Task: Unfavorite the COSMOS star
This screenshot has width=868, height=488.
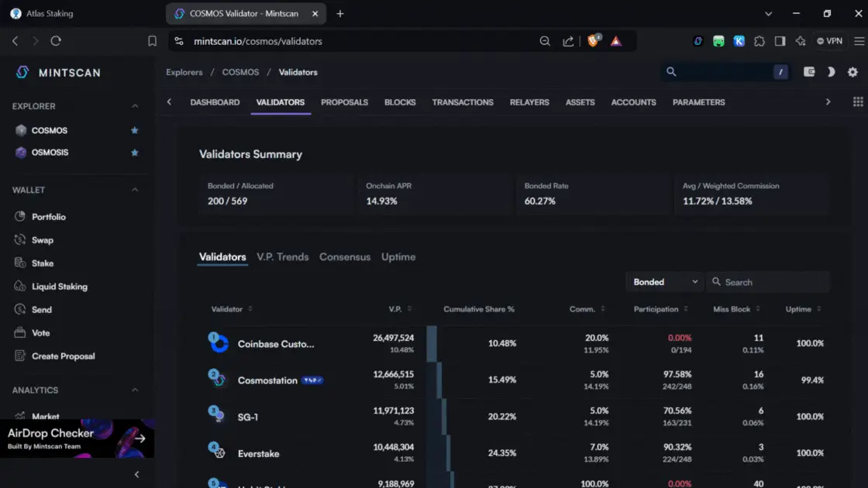Action: coord(135,131)
